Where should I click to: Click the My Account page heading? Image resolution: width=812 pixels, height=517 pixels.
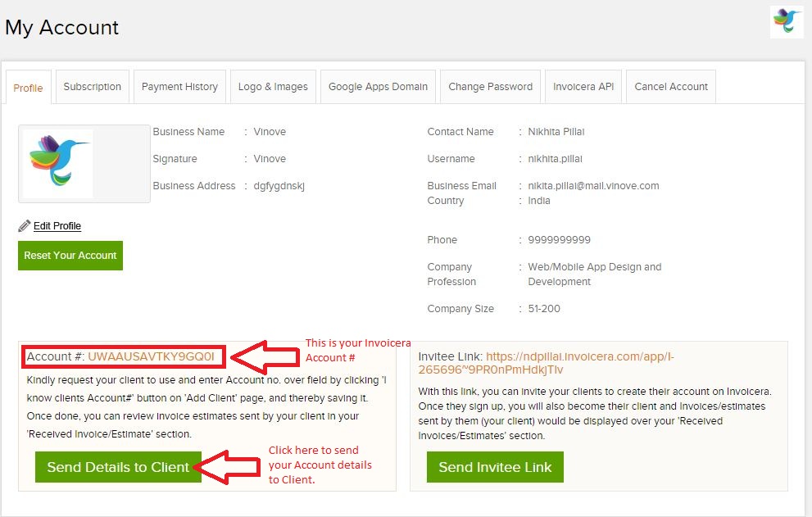[61, 28]
